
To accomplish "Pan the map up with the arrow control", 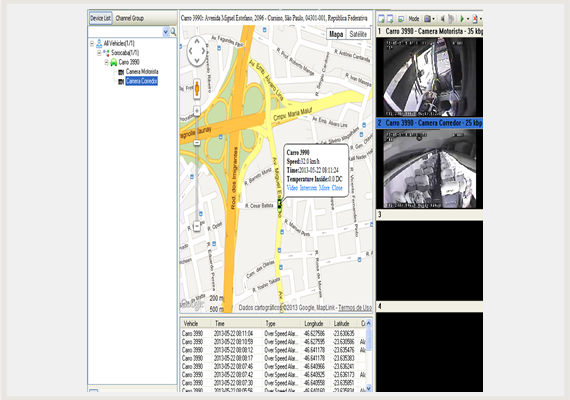I will tap(197, 41).
